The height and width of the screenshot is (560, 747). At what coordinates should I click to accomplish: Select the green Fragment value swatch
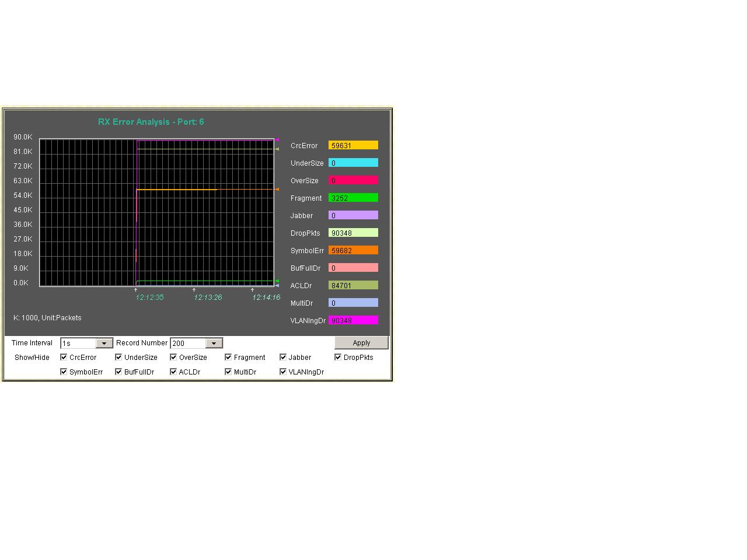(x=353, y=198)
